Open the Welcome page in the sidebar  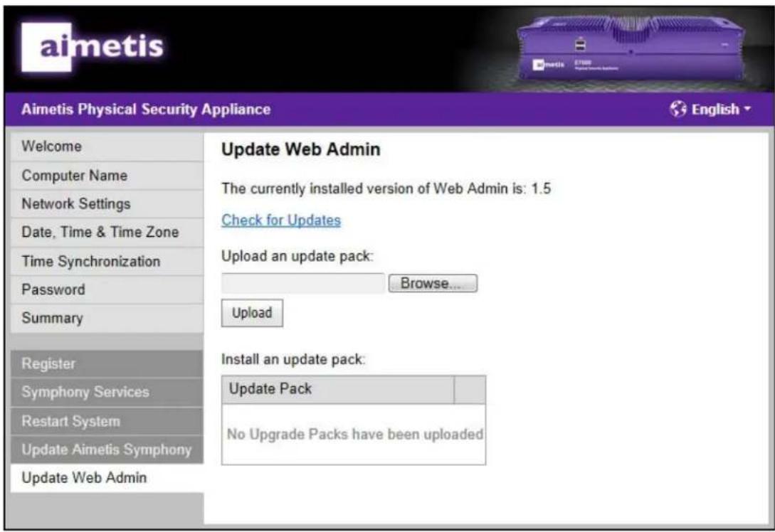click(x=107, y=147)
